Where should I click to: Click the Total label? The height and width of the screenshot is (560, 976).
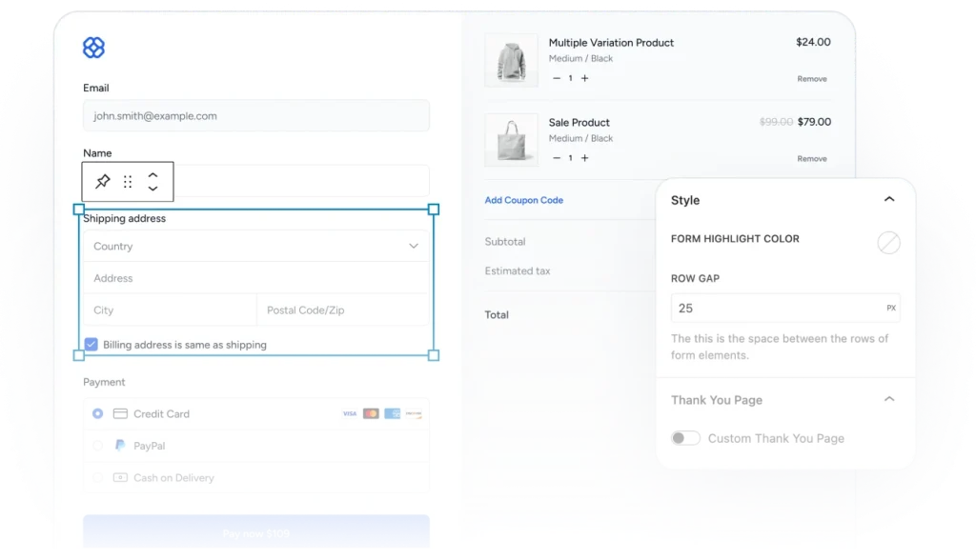[x=497, y=315]
